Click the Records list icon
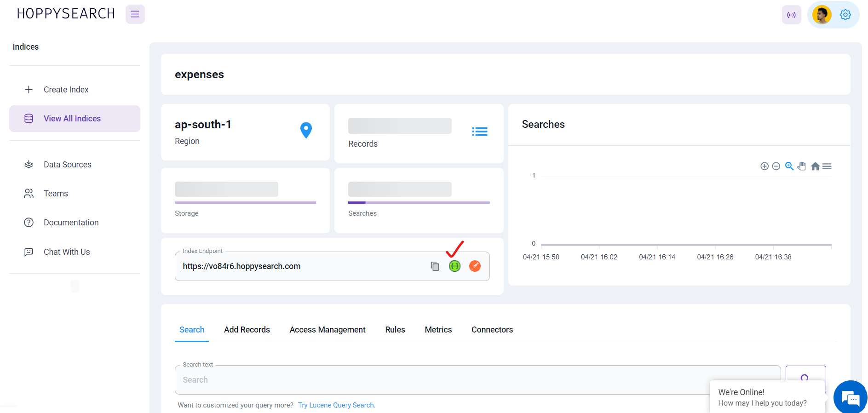Image resolution: width=868 pixels, height=413 pixels. pyautogui.click(x=480, y=132)
